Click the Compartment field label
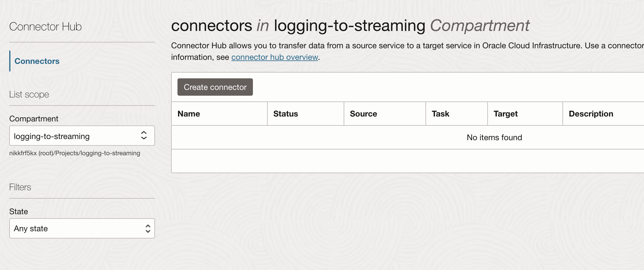This screenshot has width=644, height=270. [x=34, y=119]
